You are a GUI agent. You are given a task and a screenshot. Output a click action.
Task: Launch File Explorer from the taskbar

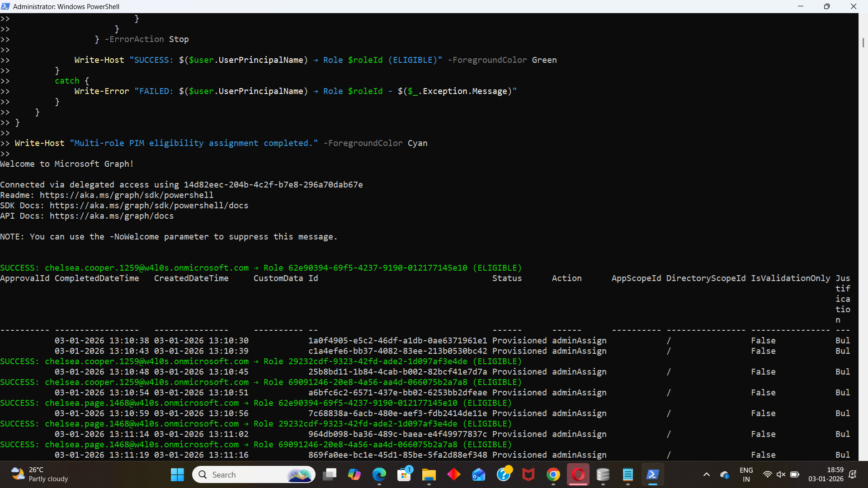click(x=429, y=474)
